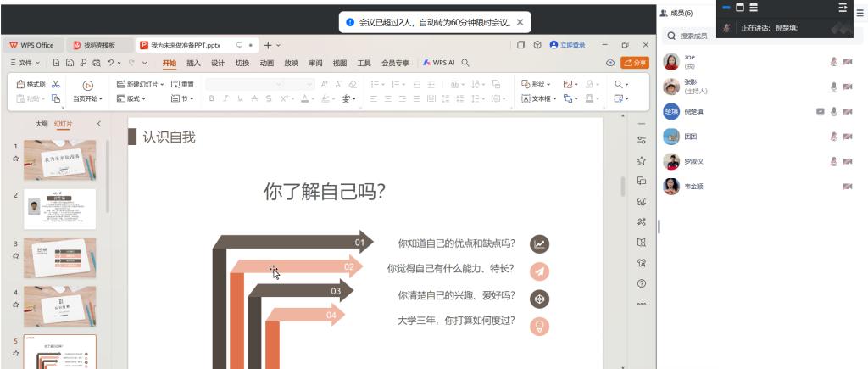Click the Underline U formatting icon
The image size is (868, 369).
tap(240, 98)
